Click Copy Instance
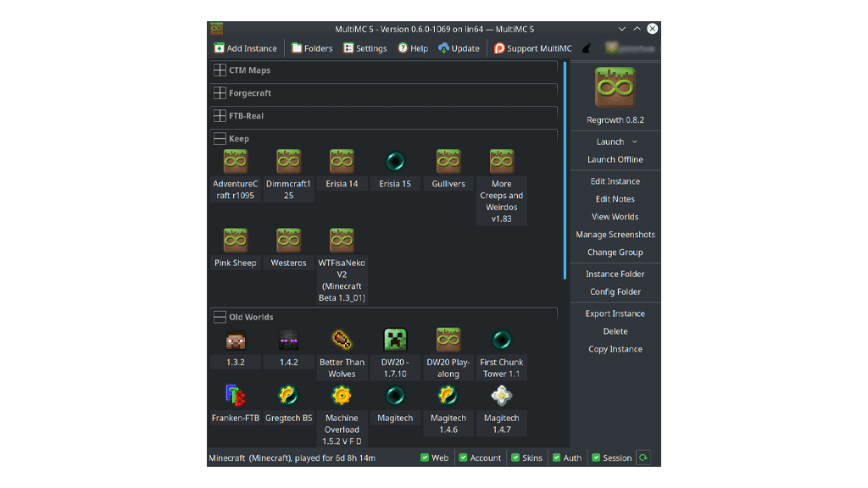Image resolution: width=868 pixels, height=488 pixels. click(x=615, y=349)
